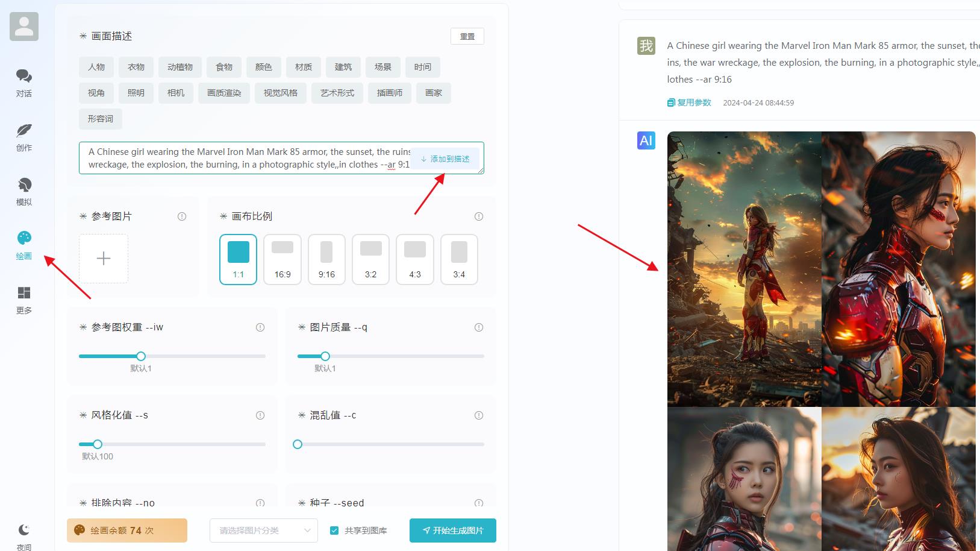This screenshot has width=980, height=551.
Task: Select the 1:1 canvas ratio
Action: (239, 259)
